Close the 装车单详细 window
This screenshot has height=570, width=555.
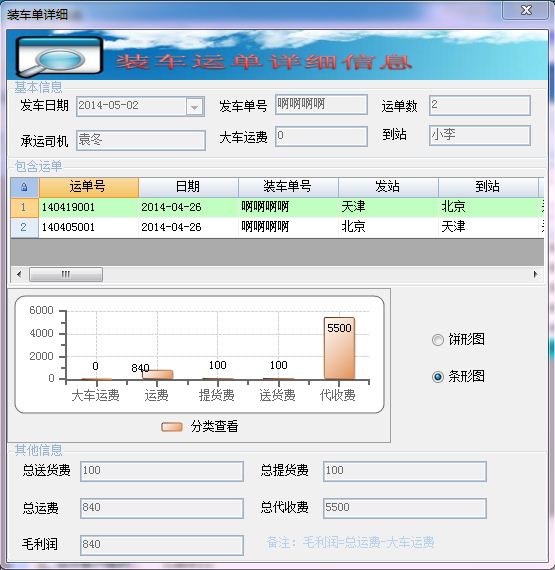[x=525, y=10]
